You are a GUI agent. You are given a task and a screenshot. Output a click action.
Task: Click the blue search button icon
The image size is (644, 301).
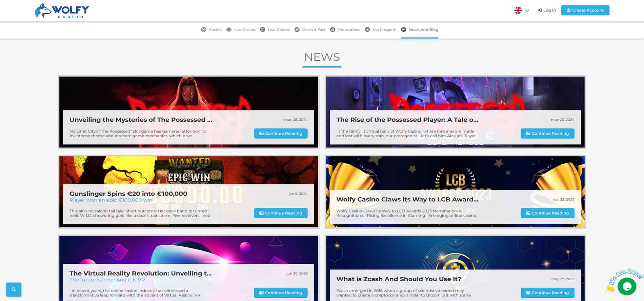pyautogui.click(x=14, y=289)
